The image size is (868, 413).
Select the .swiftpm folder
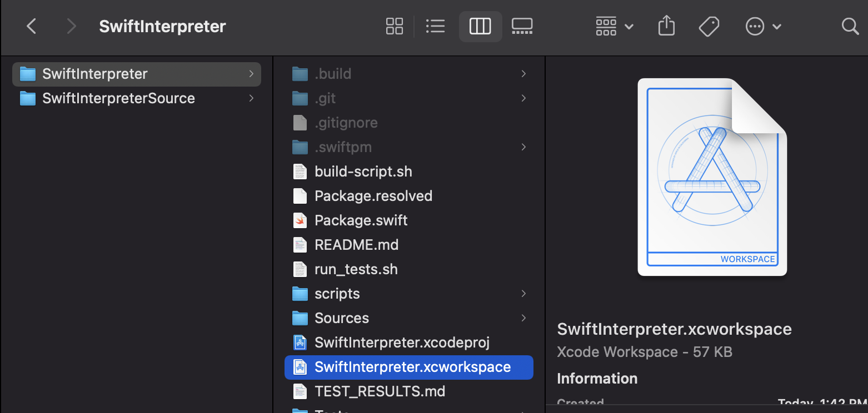409,147
